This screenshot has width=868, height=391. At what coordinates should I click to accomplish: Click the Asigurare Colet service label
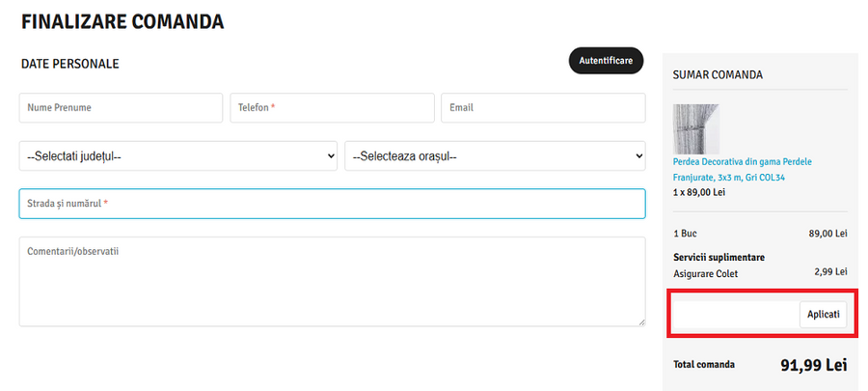[x=705, y=274]
